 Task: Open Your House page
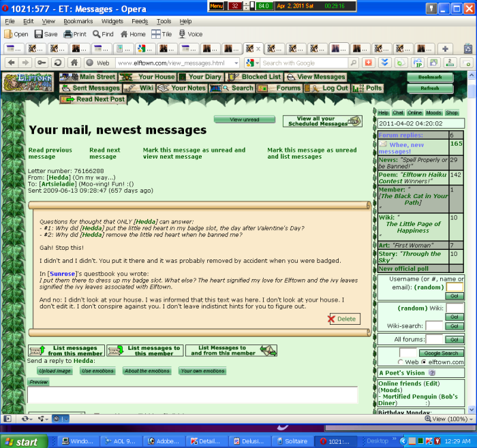click(148, 77)
